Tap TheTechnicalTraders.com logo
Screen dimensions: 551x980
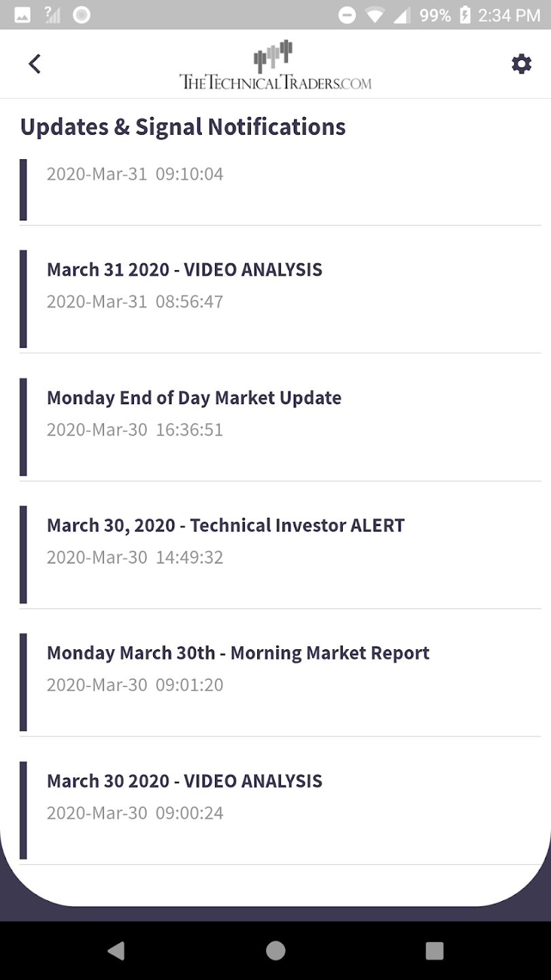tap(275, 65)
